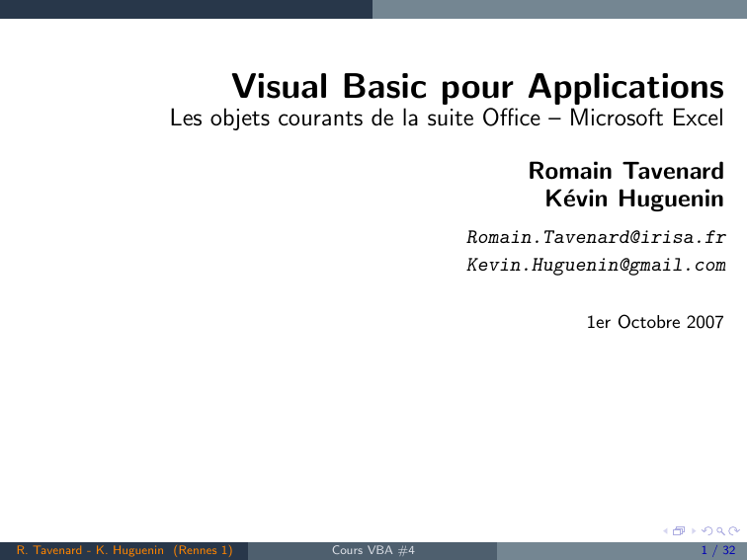Open the stacked slides navigation icon
The width and height of the screenshot is (747, 560).
679,531
